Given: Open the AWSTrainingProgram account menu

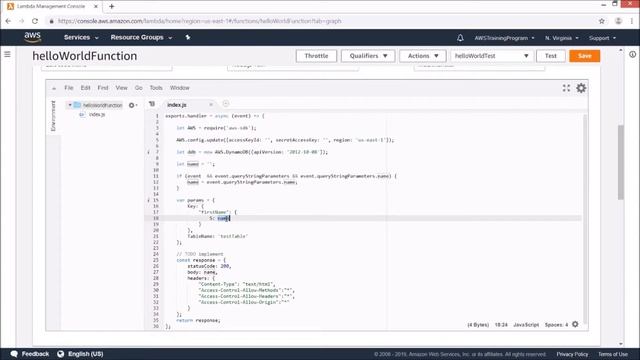Looking at the screenshot, I should (x=504, y=38).
